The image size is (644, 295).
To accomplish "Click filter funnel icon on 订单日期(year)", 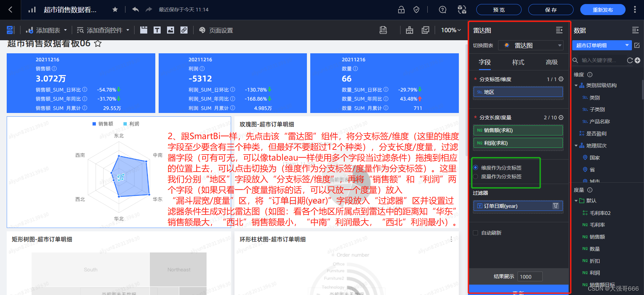I will click(x=556, y=206).
